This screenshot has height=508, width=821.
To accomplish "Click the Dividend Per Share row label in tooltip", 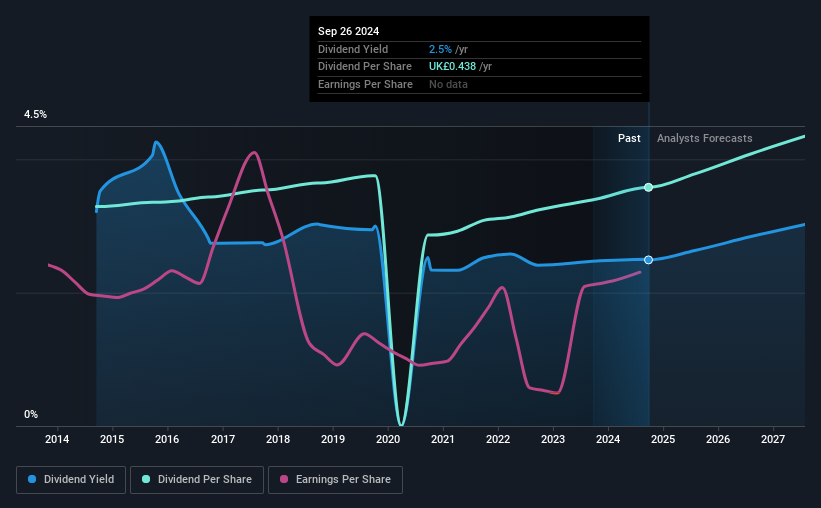I will pos(365,67).
